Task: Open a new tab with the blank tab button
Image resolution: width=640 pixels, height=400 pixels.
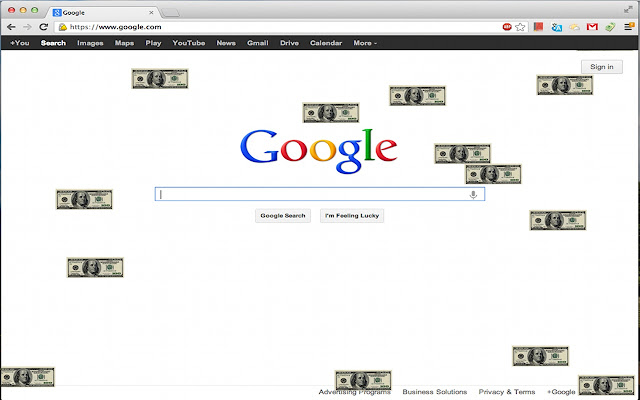Action: 170,13
